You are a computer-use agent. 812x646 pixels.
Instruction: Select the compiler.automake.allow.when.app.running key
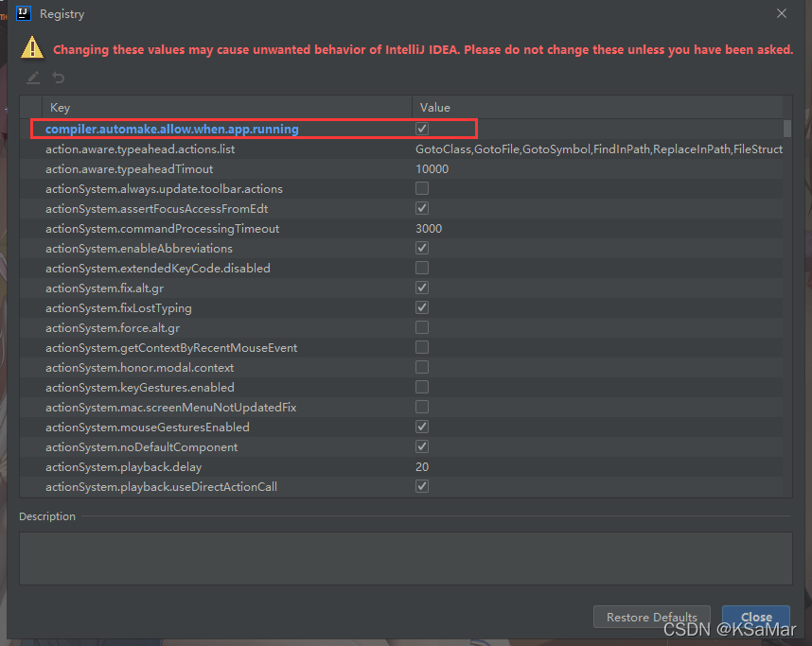coord(172,129)
